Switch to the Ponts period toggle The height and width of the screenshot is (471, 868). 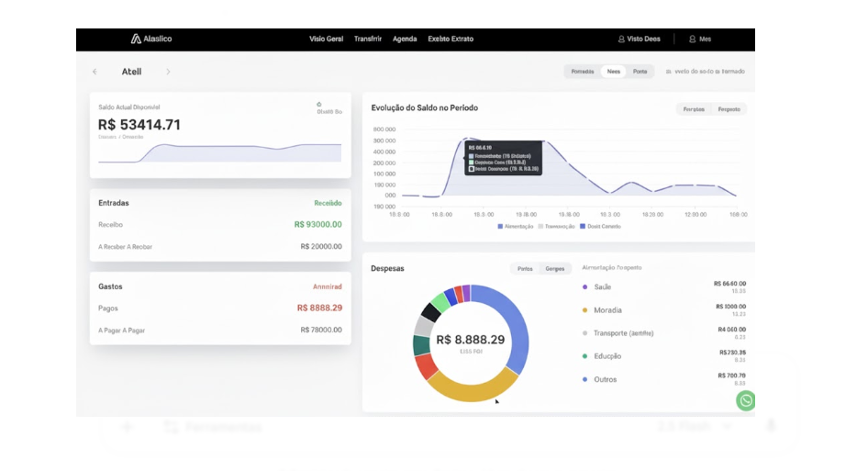(640, 72)
